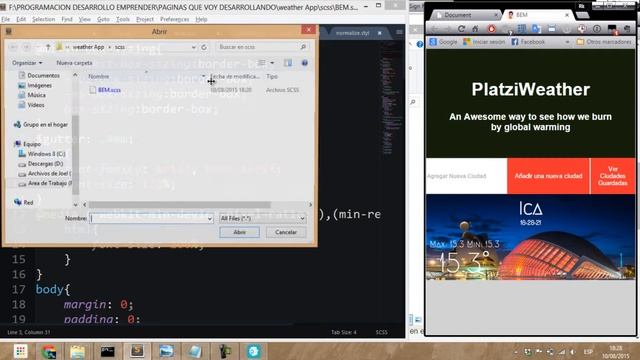Expand Chrome bookmarks overflow arrow
This screenshot has width=640, height=360.
[567, 42]
